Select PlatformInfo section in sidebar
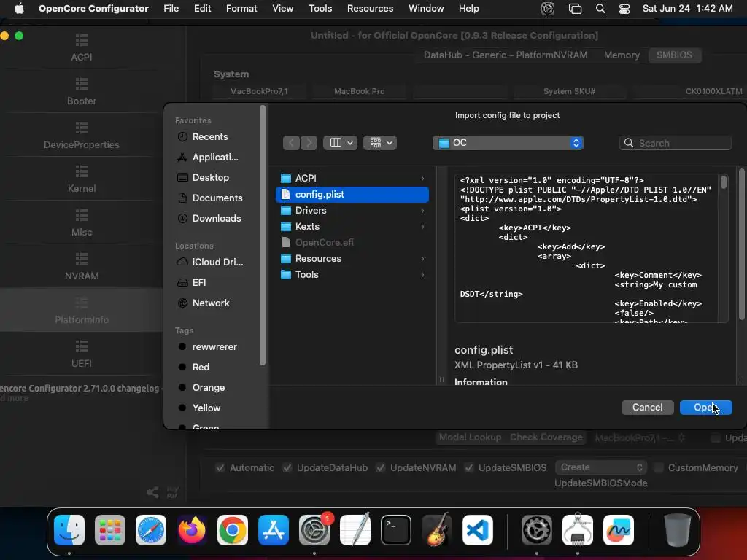 click(82, 310)
